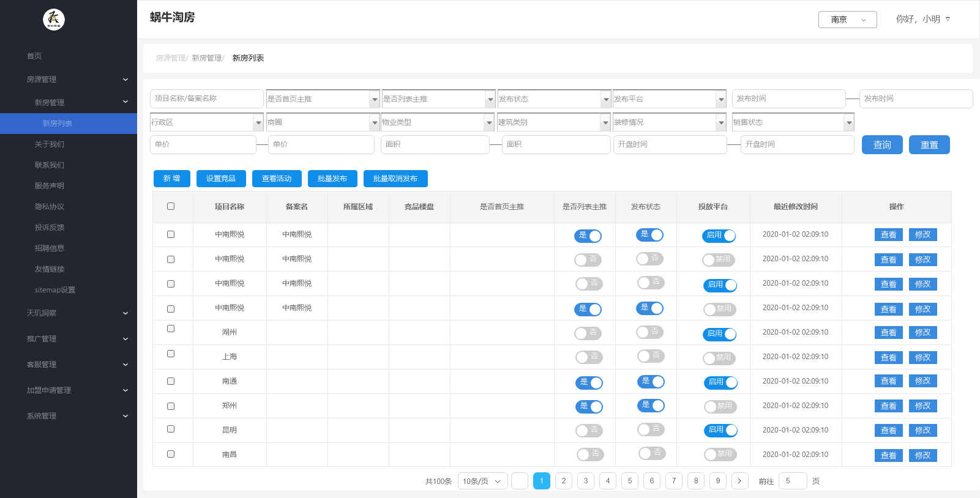
Task: Open the 销售状态 dropdown filter
Action: pos(793,122)
